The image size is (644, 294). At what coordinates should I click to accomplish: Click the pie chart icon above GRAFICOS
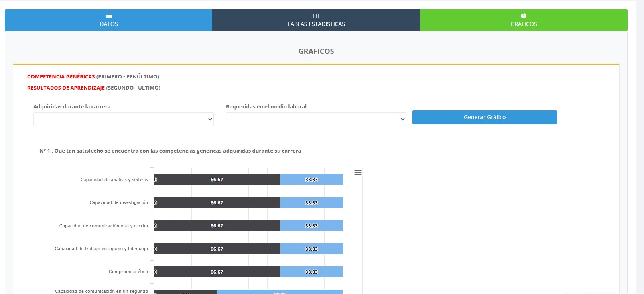pyautogui.click(x=524, y=16)
